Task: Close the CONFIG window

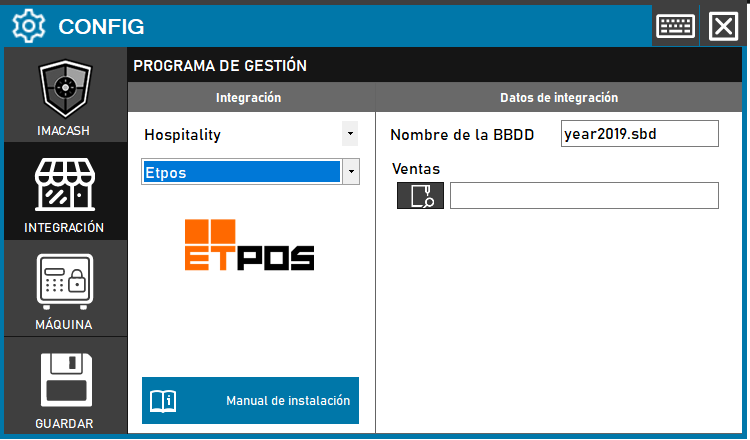Action: [722, 25]
